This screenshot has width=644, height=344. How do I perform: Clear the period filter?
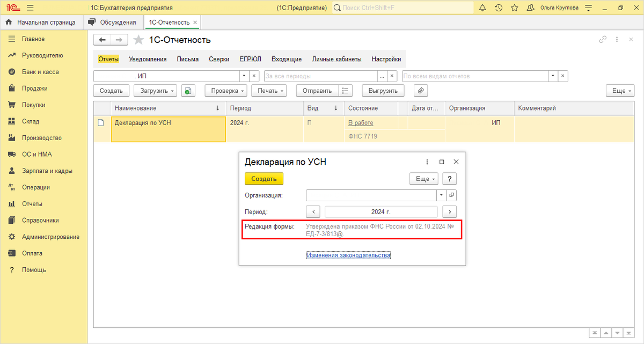[392, 76]
